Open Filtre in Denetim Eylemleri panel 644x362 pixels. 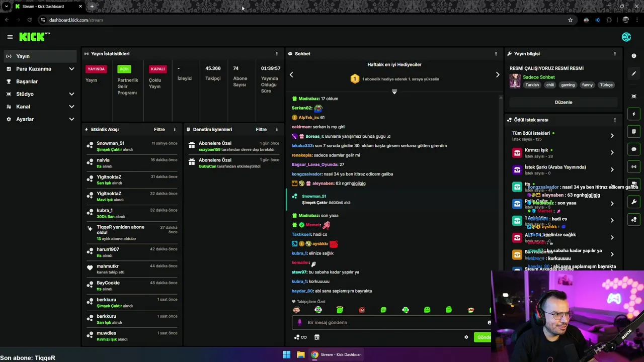[261, 129]
